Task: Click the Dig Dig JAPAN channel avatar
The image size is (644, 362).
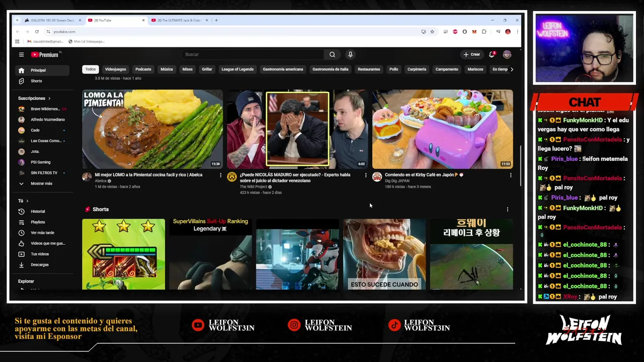Action: pos(377,176)
